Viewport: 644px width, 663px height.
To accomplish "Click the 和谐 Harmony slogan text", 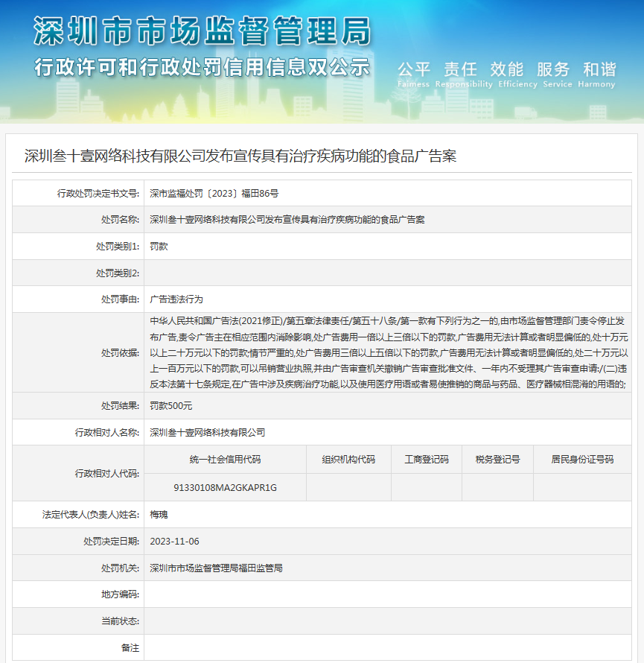I will (x=596, y=74).
